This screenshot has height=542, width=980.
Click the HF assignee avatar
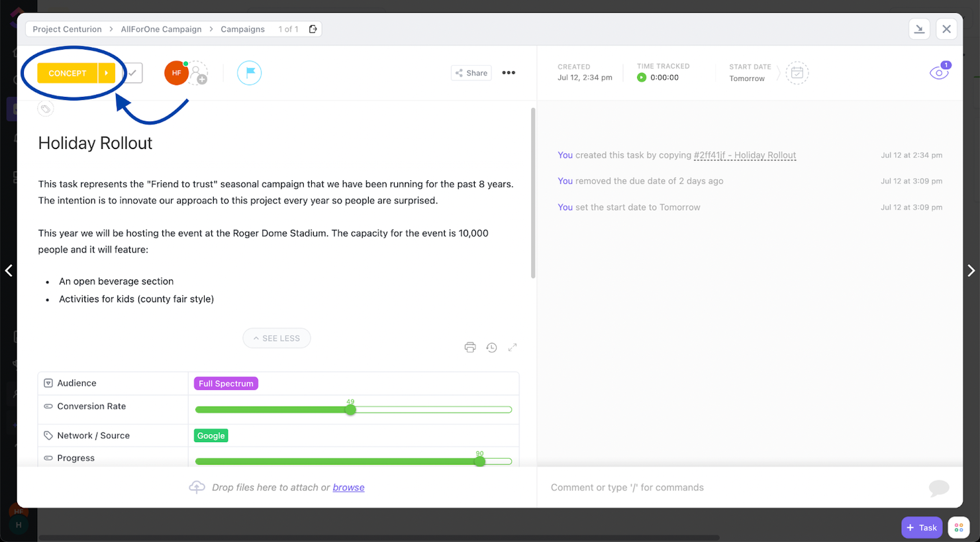(176, 73)
